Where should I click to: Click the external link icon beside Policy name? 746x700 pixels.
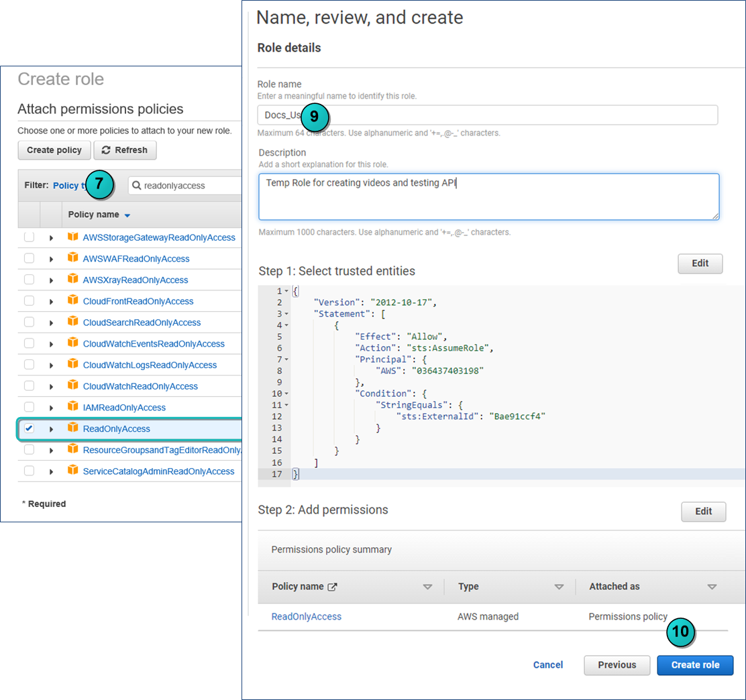pos(332,587)
